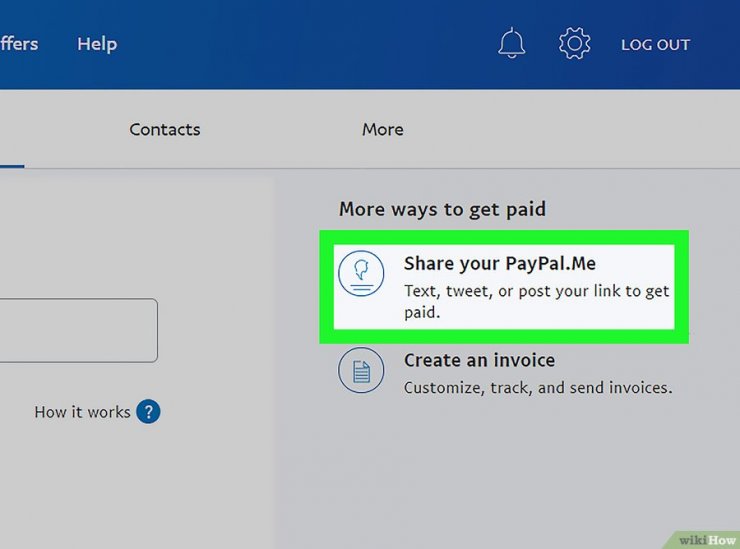This screenshot has width=740, height=549.
Task: Open the More tab
Action: point(383,129)
